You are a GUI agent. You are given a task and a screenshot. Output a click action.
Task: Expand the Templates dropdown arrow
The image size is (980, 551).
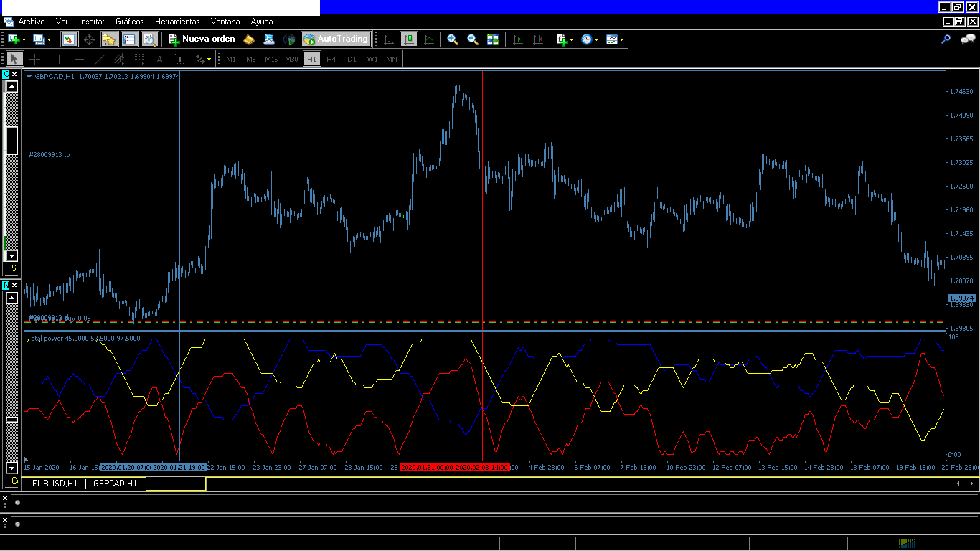tap(621, 40)
